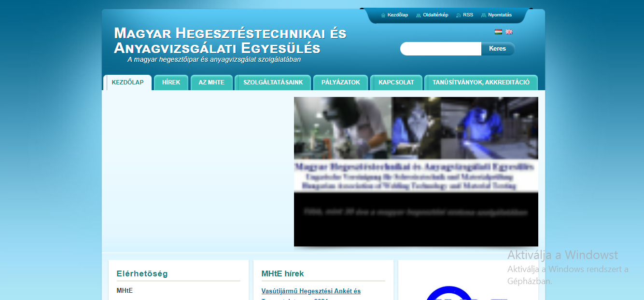The width and height of the screenshot is (644, 300).
Task: Open the HÍREK tab
Action: (171, 82)
